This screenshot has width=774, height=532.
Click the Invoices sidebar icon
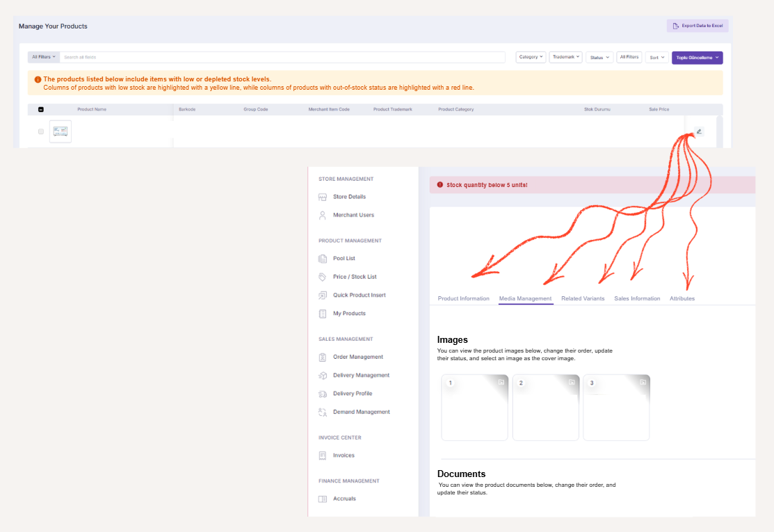click(323, 456)
